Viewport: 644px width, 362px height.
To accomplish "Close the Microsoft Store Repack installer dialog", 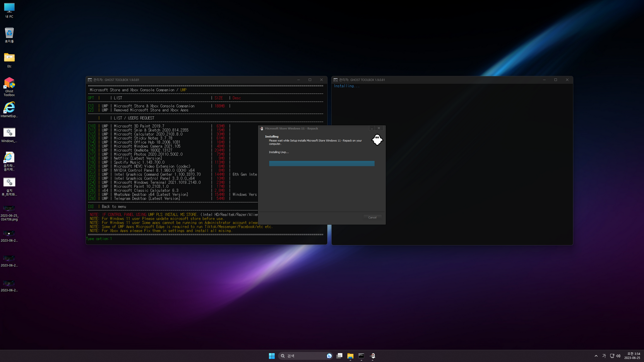I will pos(379,128).
